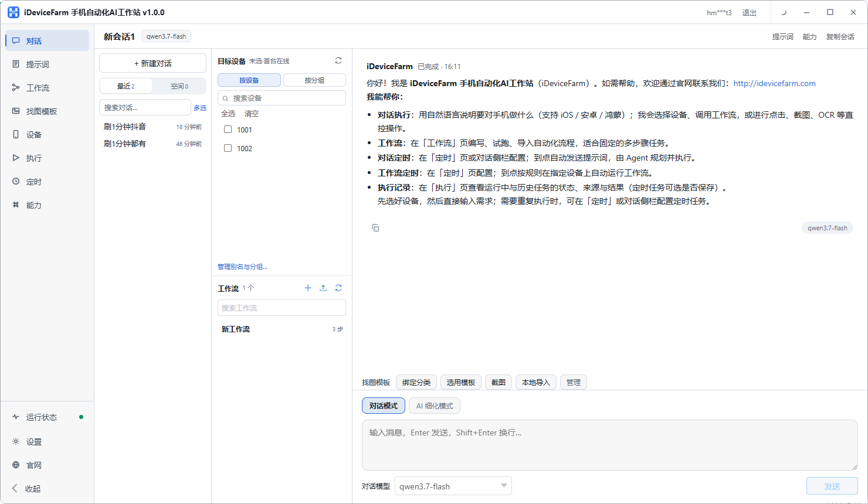Viewport: 868px width, 504px height.
Task: Click the 本地导入 button
Action: (536, 382)
